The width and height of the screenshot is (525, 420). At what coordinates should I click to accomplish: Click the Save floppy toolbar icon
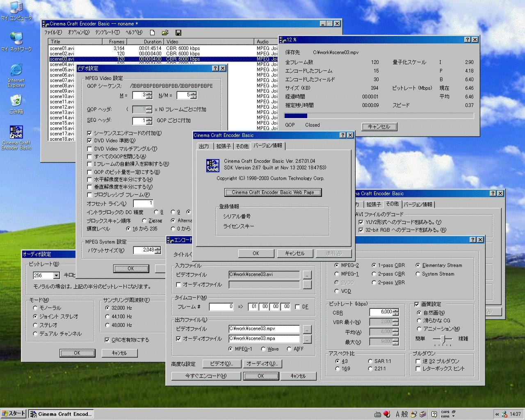click(x=178, y=32)
